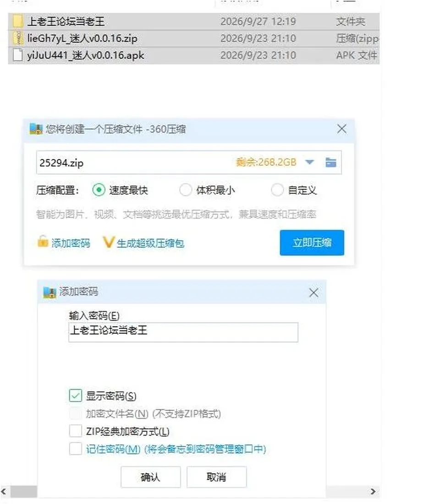
Task: Select the file lieGh7yL_迷人v0.0.16.zip
Action: click(82, 38)
